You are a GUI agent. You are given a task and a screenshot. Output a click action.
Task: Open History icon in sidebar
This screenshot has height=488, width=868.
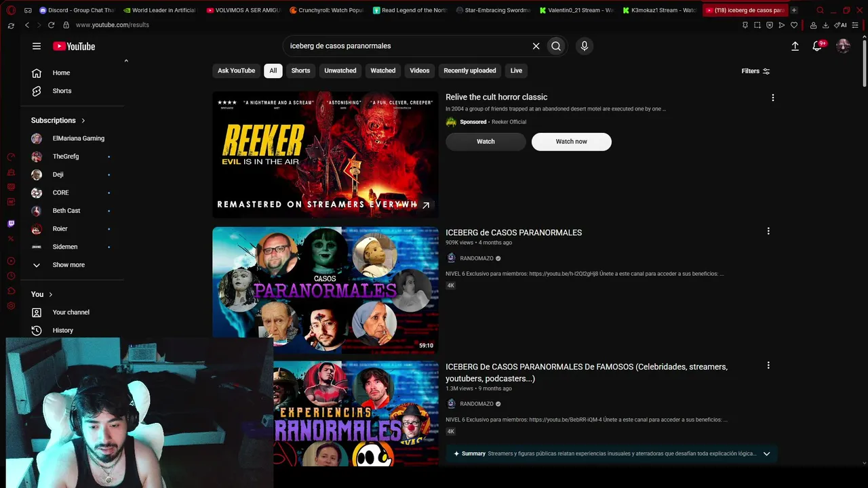37,331
